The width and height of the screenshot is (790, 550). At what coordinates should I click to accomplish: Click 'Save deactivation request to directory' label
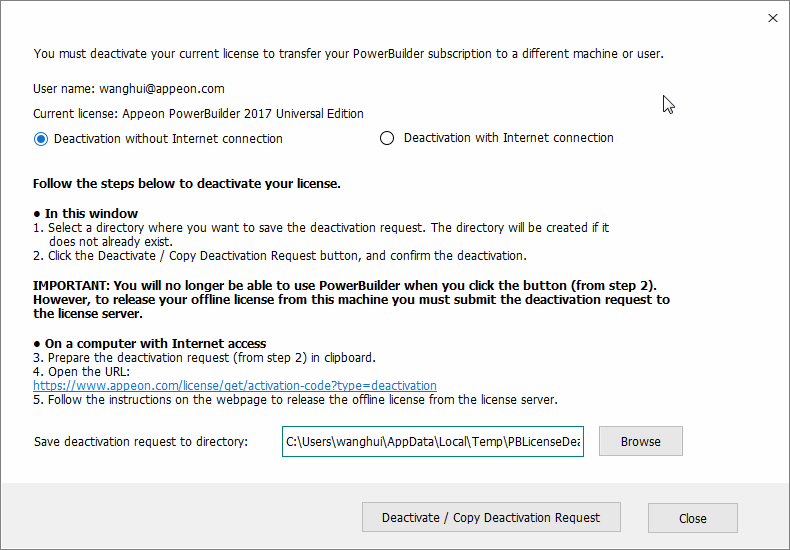pyautogui.click(x=141, y=441)
